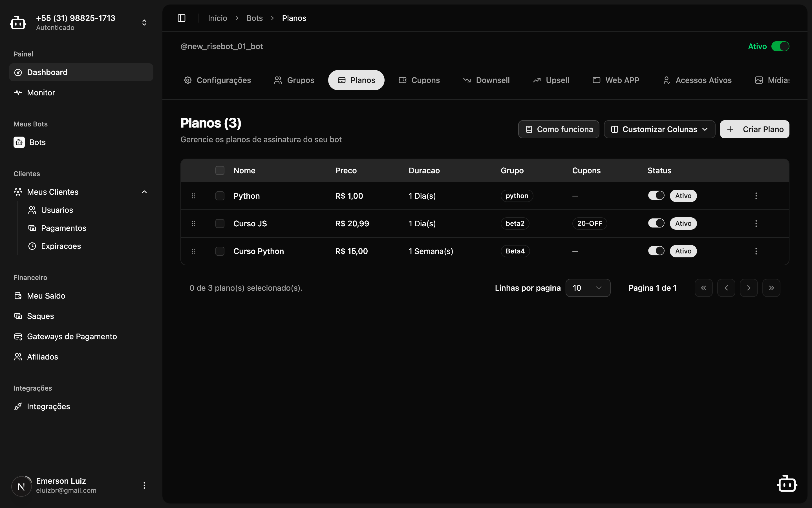Open the floating bot assistant icon
This screenshot has width=812, height=508.
[x=787, y=484]
